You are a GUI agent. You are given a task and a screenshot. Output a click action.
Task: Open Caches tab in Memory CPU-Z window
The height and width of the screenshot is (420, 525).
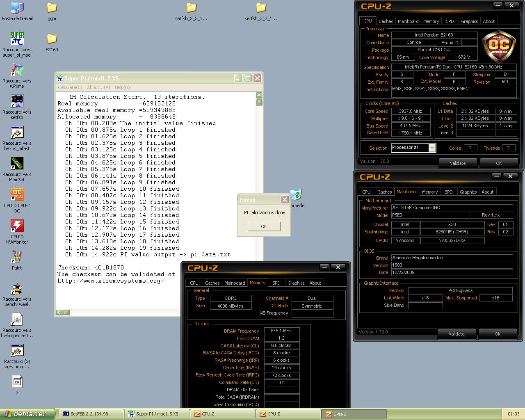click(x=212, y=283)
